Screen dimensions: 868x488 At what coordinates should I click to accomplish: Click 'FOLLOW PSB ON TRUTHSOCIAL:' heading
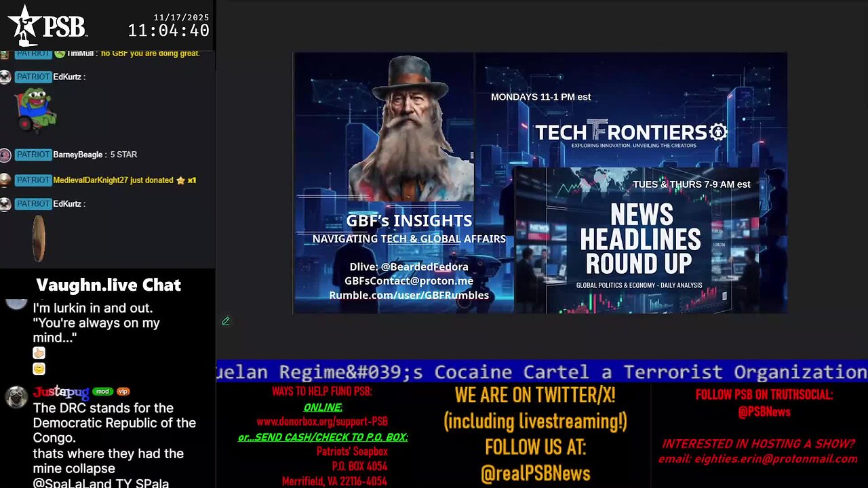(764, 395)
